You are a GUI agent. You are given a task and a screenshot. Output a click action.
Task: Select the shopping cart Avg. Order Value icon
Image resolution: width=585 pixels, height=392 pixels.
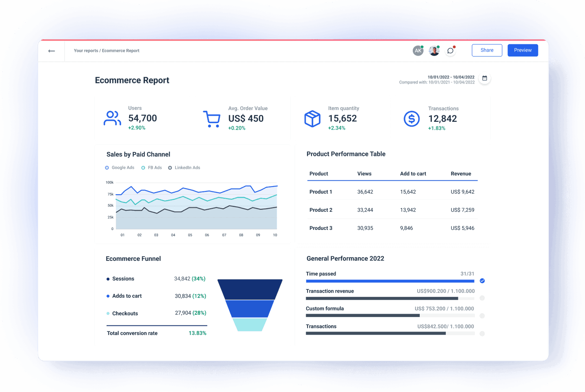[212, 118]
